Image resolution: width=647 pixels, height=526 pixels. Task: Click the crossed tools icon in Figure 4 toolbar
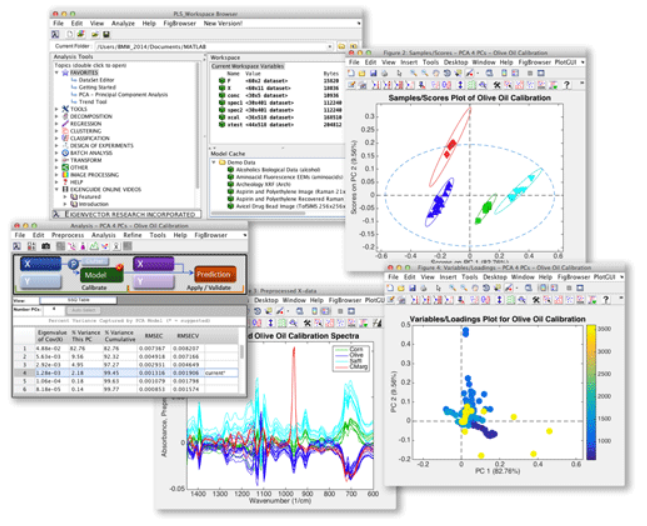[x=536, y=300]
